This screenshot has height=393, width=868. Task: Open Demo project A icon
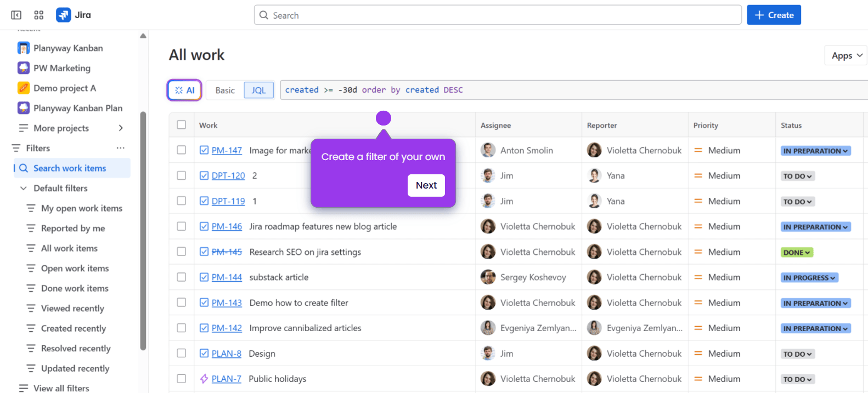(24, 88)
